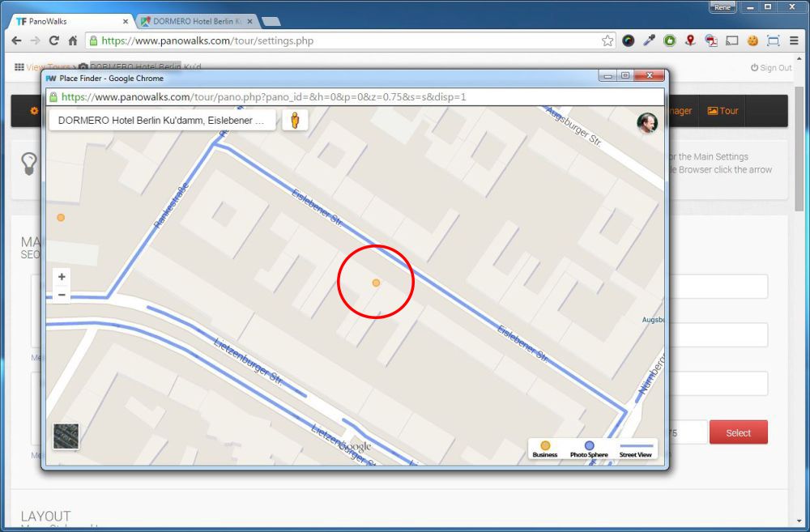810x532 pixels.
Task: Click the Sign Out link
Action: coord(771,68)
